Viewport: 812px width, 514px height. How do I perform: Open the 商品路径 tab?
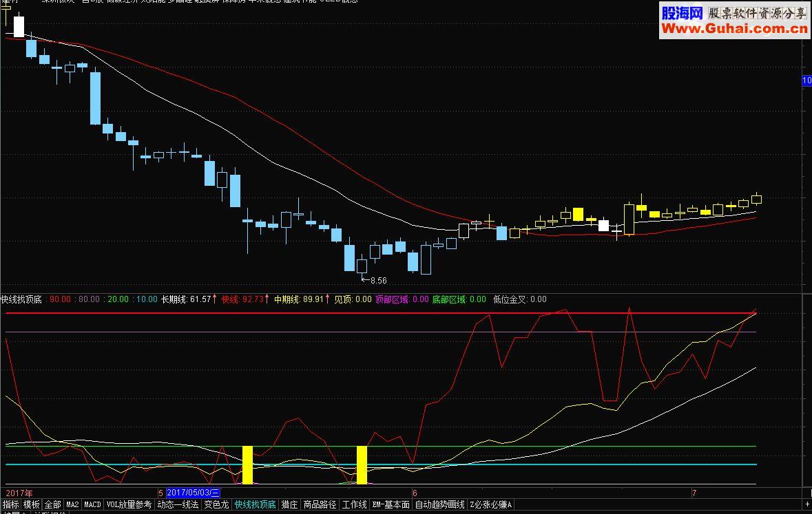(x=320, y=504)
